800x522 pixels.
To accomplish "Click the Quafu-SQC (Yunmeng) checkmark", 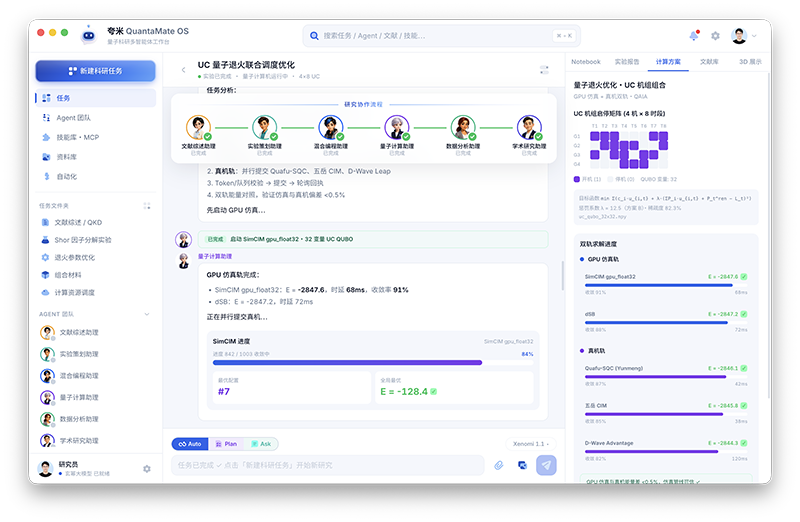I will tap(744, 368).
